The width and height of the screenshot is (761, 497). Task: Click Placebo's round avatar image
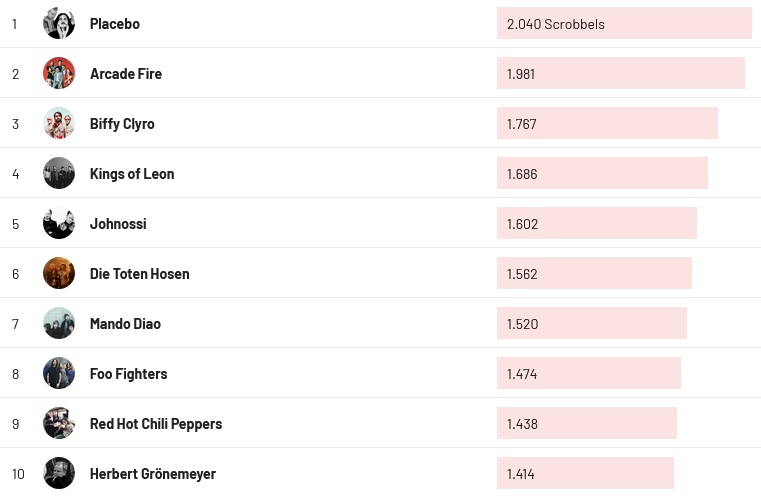coord(59,23)
